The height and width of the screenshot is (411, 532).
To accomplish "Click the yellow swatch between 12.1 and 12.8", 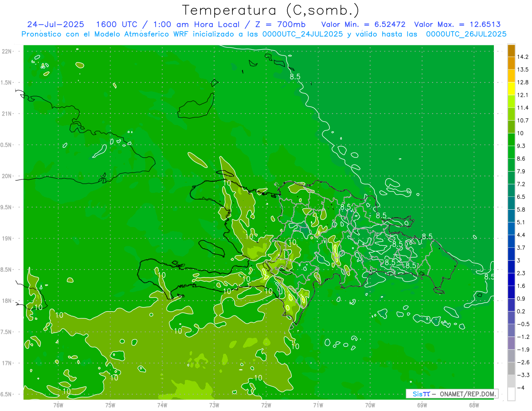I will tap(512, 89).
